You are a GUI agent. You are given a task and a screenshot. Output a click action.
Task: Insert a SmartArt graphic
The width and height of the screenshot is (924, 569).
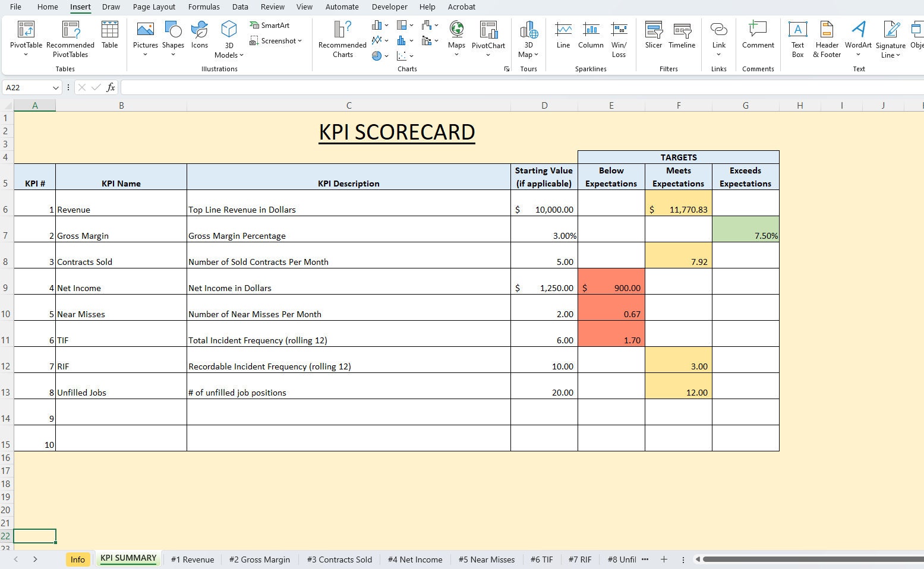click(270, 25)
